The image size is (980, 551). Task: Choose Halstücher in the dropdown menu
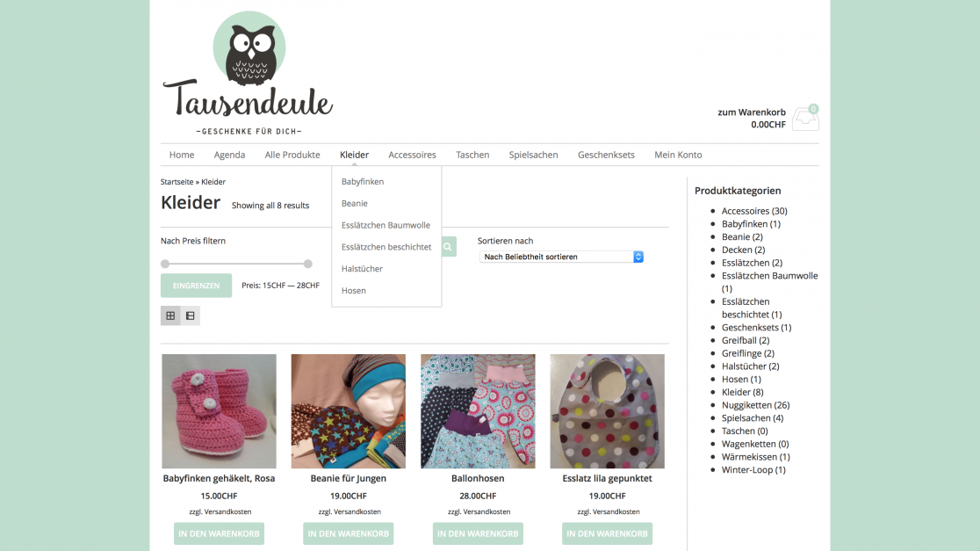pos(362,268)
